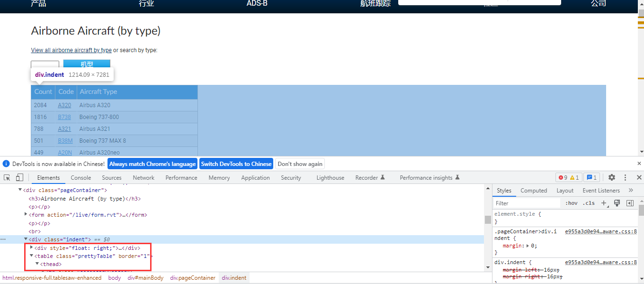644x284 pixels.
Task: Open the Lighthouse tab
Action: pyautogui.click(x=330, y=178)
